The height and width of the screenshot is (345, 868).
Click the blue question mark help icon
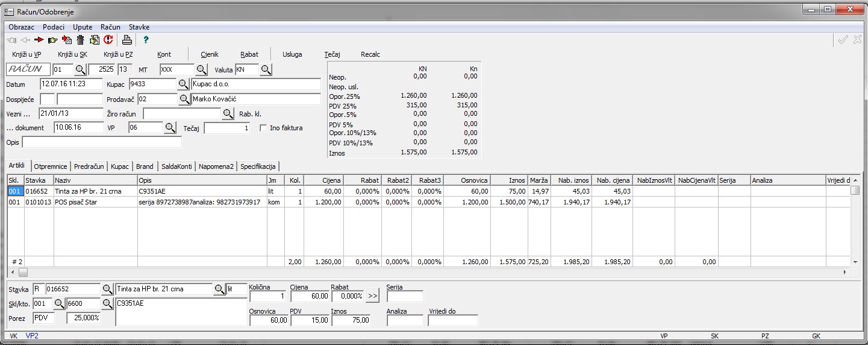coord(146,40)
